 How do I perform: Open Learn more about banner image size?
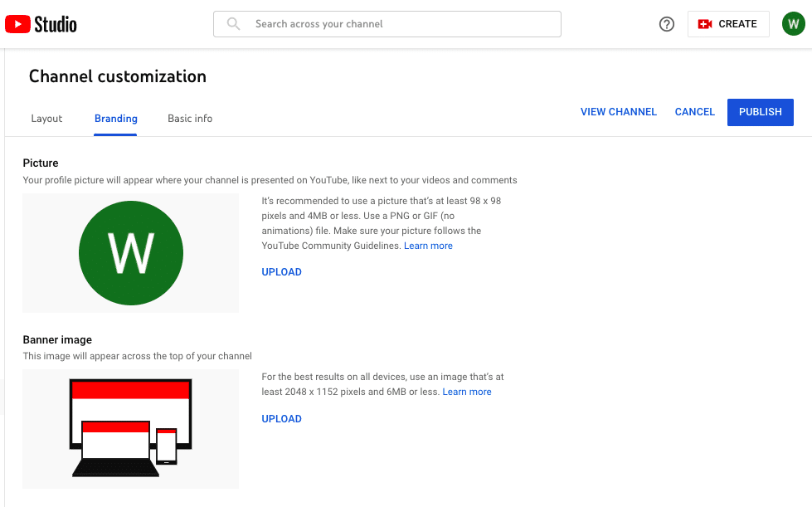[x=467, y=392]
